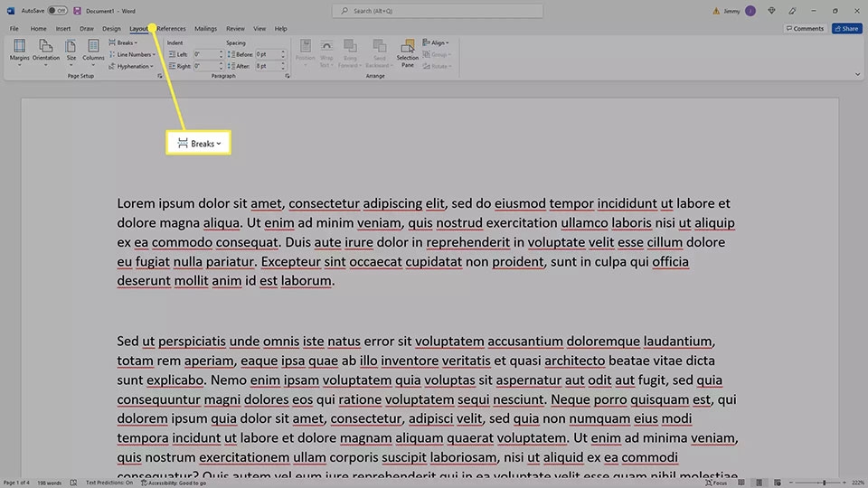Open Page Setup dialog launcher
This screenshot has height=488, width=868.
(160, 76)
